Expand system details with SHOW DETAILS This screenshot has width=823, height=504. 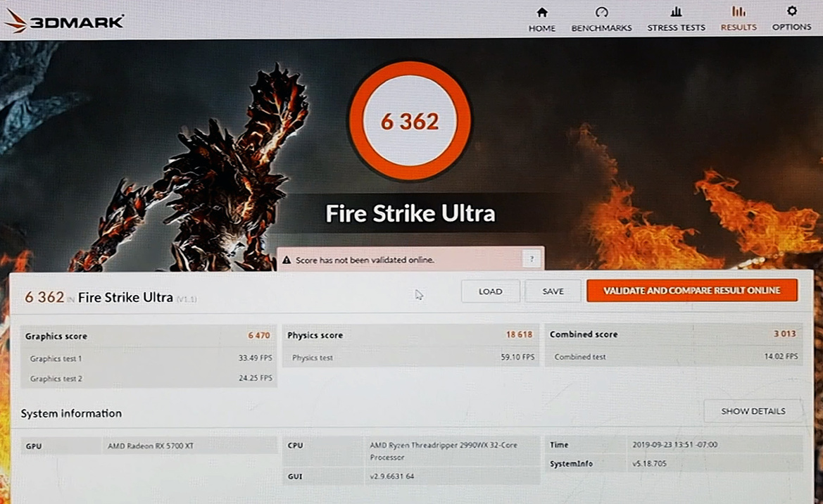pyautogui.click(x=753, y=410)
